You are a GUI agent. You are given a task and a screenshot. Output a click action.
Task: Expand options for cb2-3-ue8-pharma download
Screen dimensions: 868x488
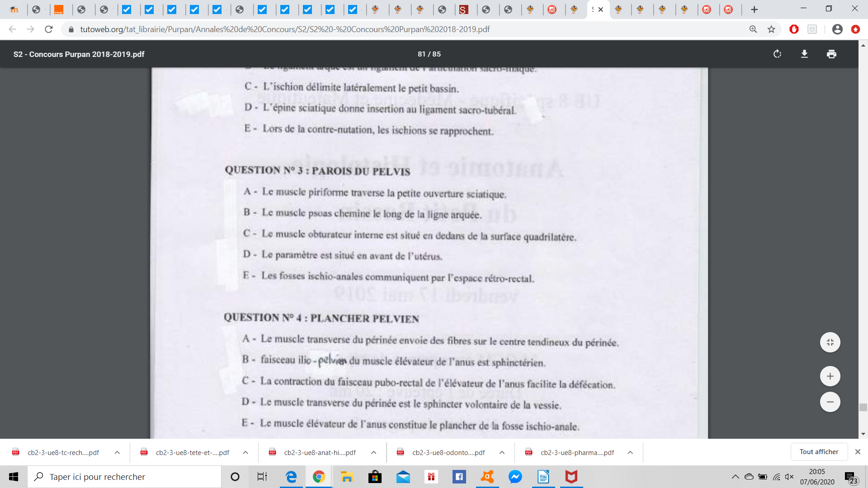tap(630, 452)
